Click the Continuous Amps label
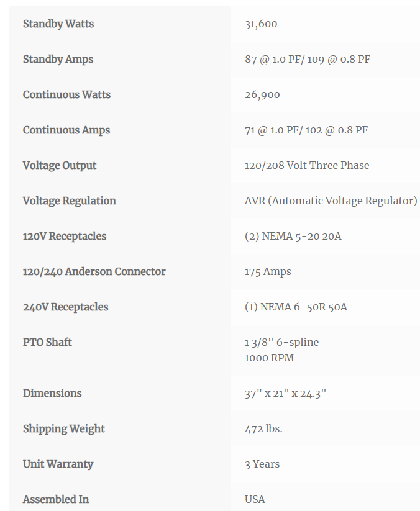Image resolution: width=420 pixels, height=511 pixels. pyautogui.click(x=66, y=130)
